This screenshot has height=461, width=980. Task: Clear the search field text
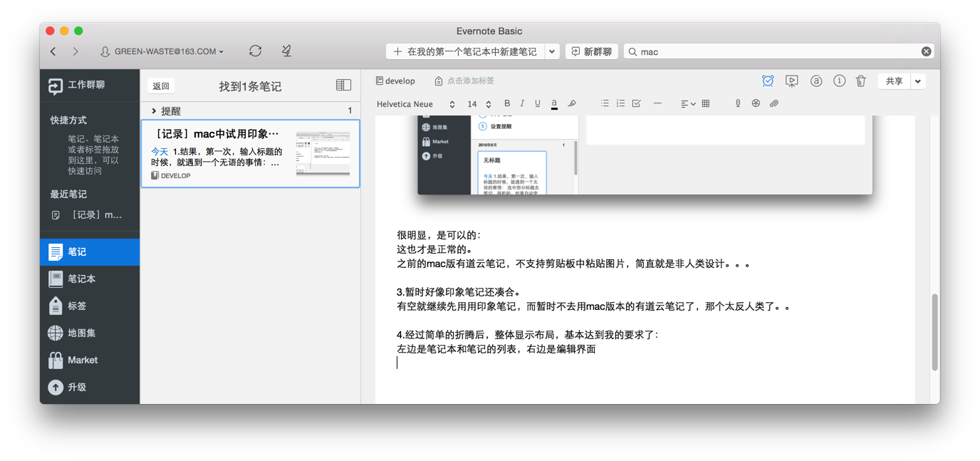coord(926,51)
